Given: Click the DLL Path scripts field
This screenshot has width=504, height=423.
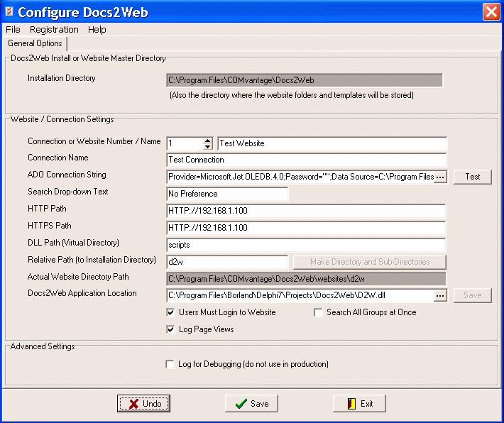Looking at the screenshot, I should [x=306, y=245].
